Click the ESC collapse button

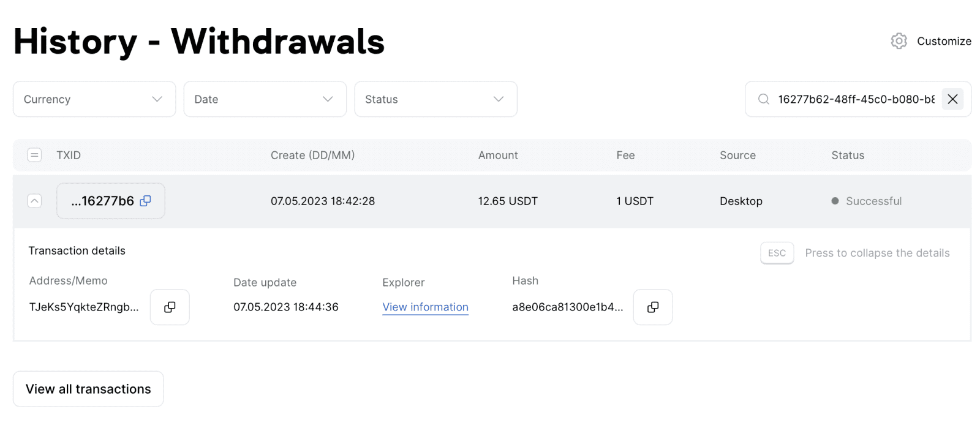(x=777, y=253)
